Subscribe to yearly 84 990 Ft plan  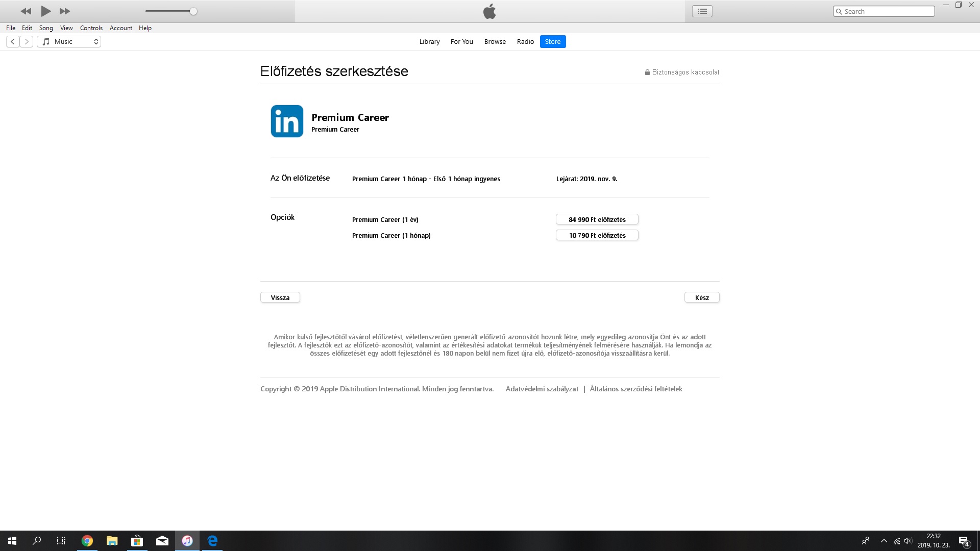[597, 219]
